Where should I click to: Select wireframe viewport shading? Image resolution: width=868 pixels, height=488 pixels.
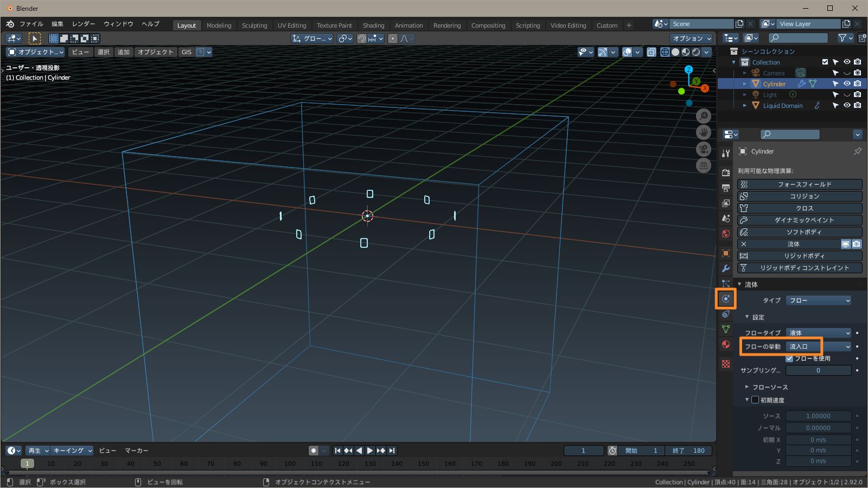(665, 52)
